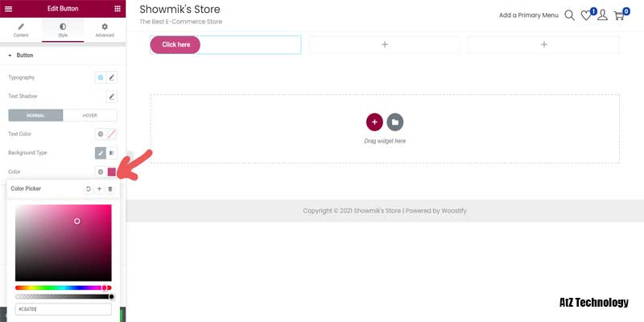The image size is (644, 322).
Task: Open template library folder button
Action: click(394, 122)
